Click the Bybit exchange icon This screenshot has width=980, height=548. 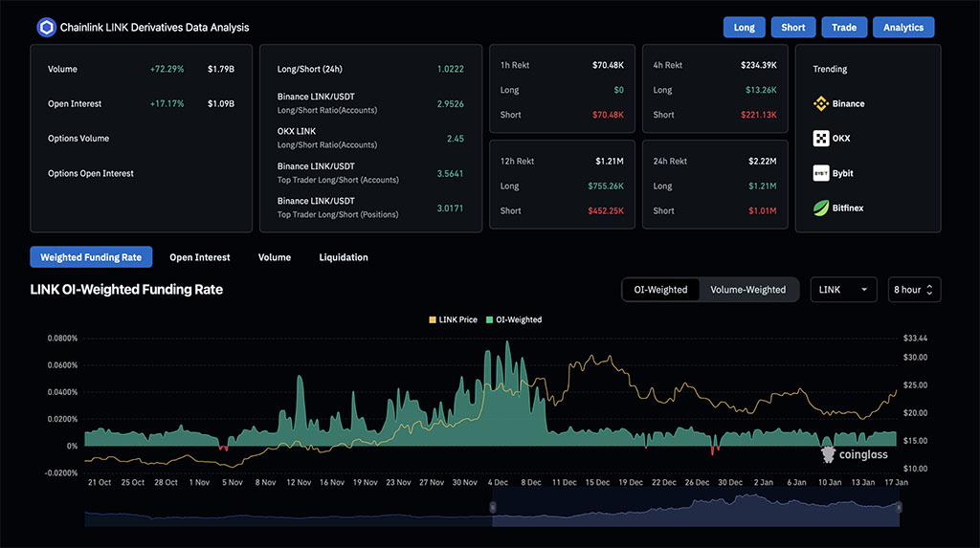tap(820, 173)
